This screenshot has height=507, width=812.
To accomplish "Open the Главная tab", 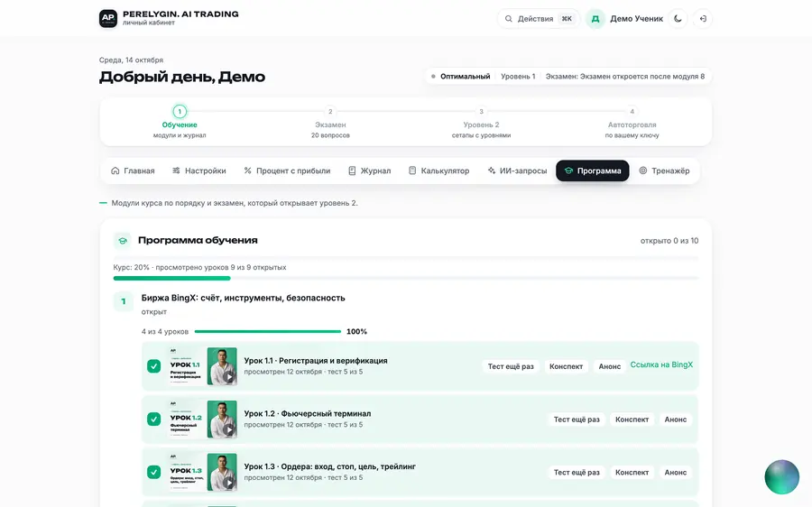I will point(134,171).
